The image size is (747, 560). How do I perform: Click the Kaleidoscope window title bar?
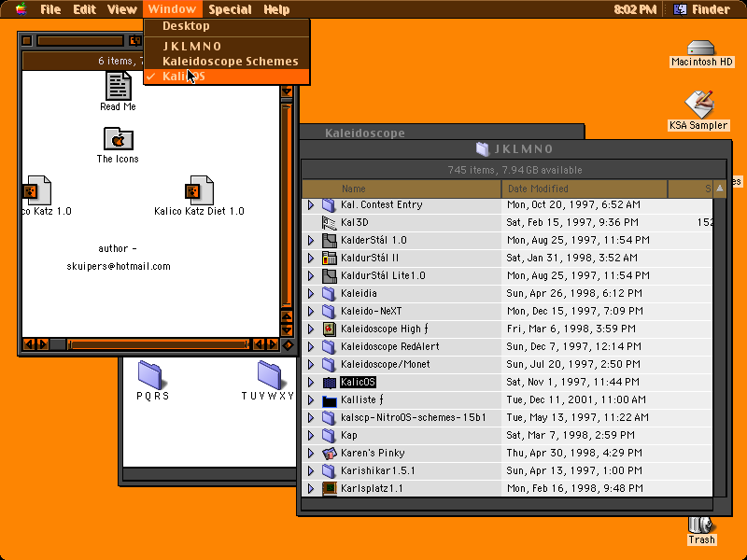click(x=442, y=133)
